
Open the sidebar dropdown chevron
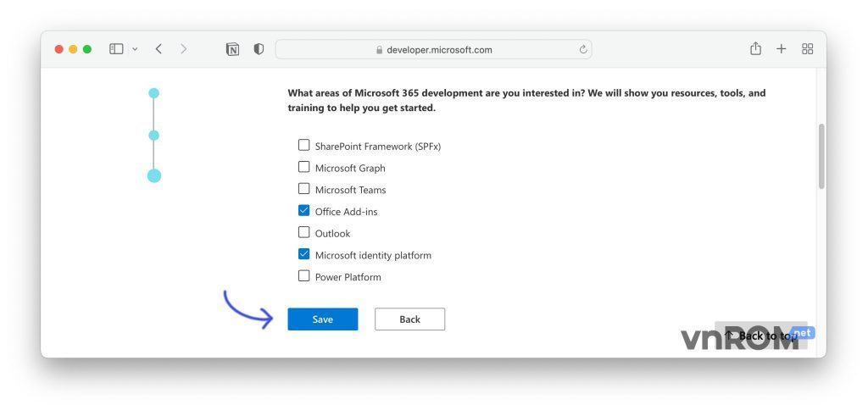(x=134, y=49)
